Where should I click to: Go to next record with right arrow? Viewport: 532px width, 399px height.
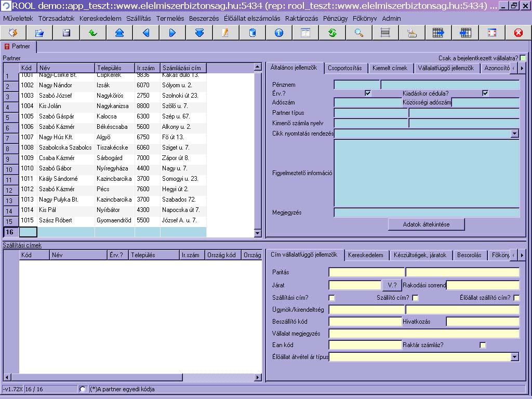[172, 33]
